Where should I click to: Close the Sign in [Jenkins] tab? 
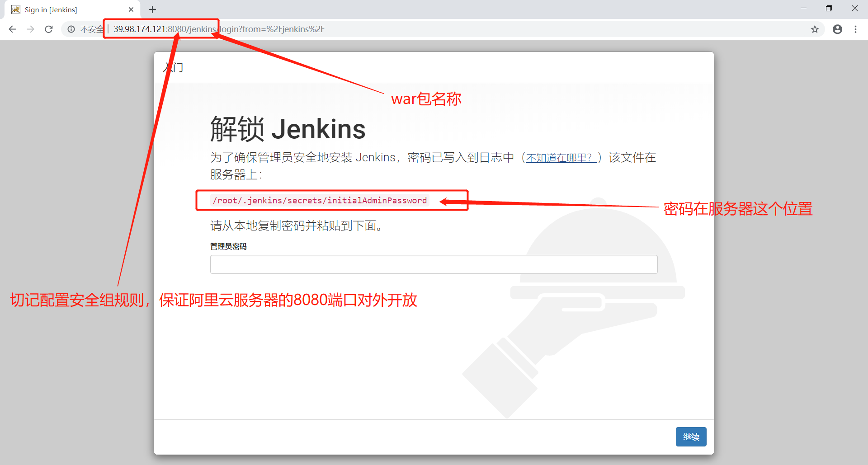(x=131, y=9)
